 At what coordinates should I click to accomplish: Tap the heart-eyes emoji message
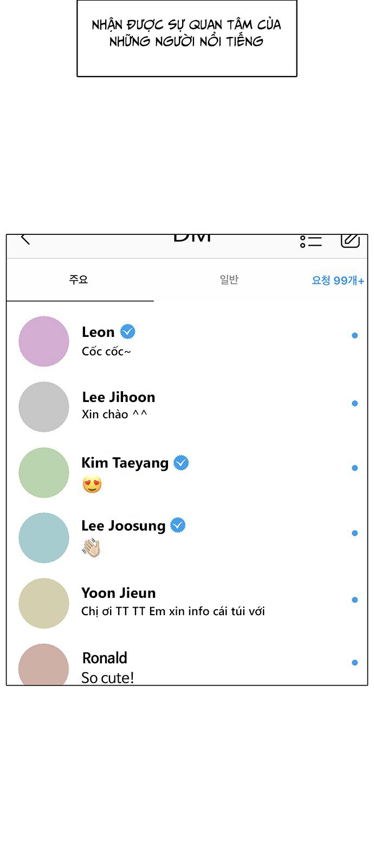pyautogui.click(x=92, y=484)
